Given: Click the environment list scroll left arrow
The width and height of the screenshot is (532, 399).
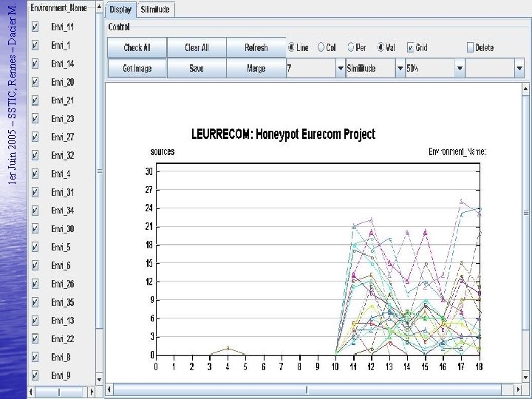Looking at the screenshot, I should [31, 392].
